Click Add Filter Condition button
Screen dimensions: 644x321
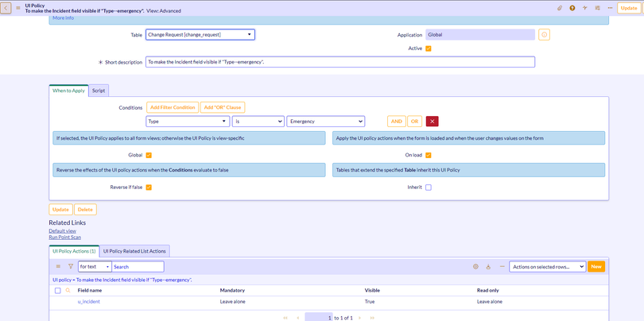coord(173,107)
